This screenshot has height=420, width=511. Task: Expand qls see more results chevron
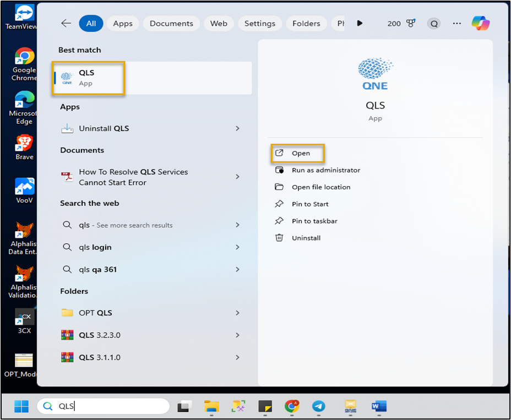237,225
